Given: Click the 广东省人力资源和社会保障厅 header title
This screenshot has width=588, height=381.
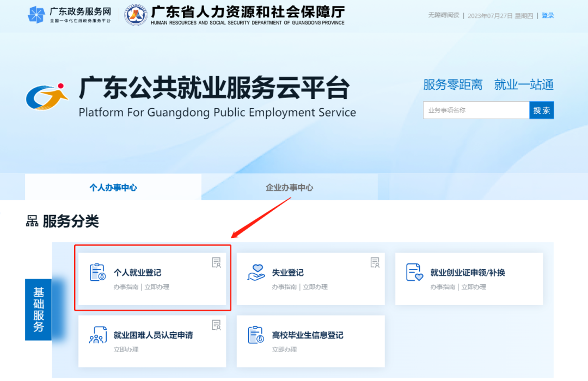Looking at the screenshot, I should point(248,12).
